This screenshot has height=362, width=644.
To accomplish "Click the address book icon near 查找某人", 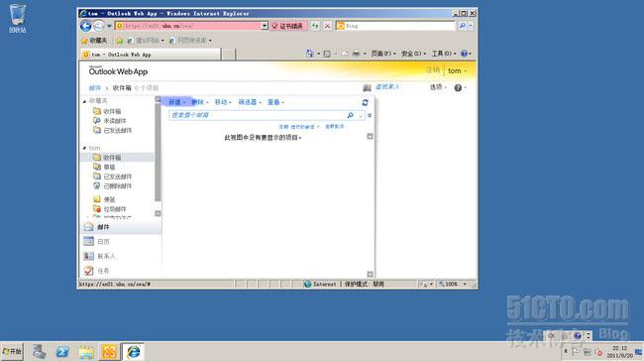I will coord(367,87).
